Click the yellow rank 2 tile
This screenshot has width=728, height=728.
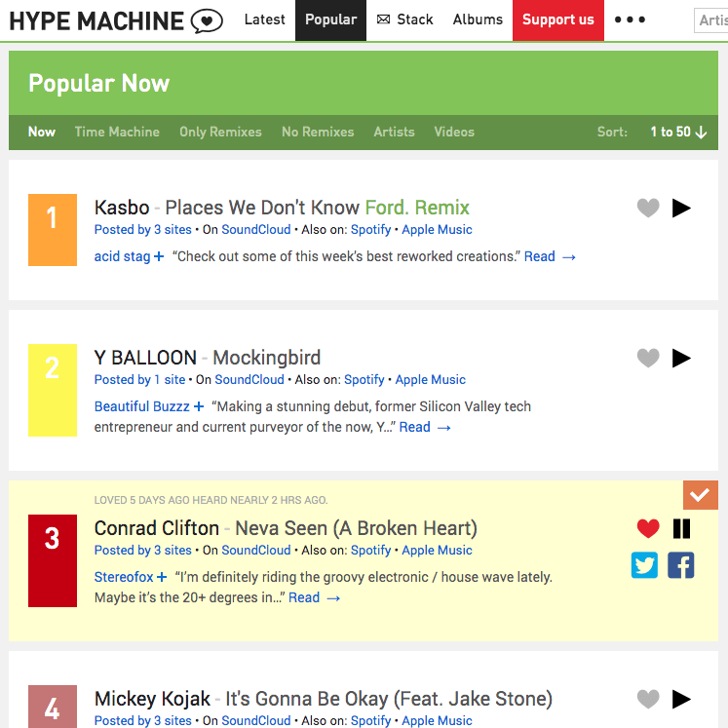click(x=53, y=390)
